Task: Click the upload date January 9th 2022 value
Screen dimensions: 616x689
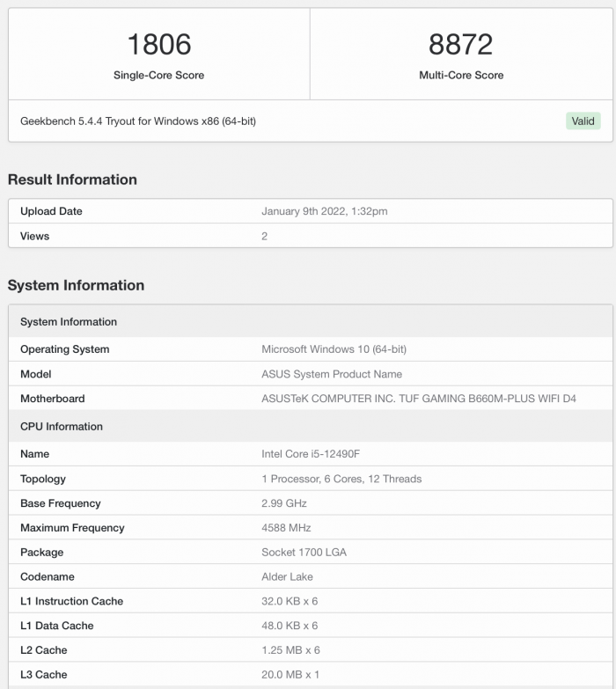Action: tap(324, 211)
